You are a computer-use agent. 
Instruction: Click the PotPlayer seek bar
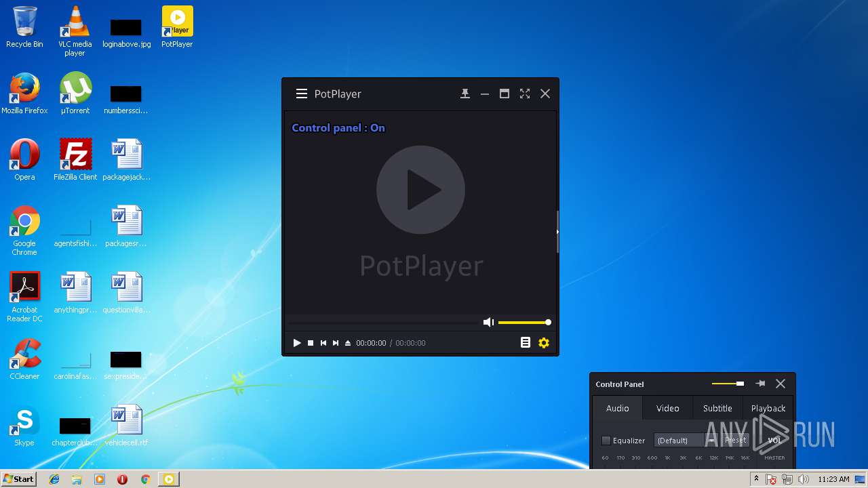click(382, 323)
